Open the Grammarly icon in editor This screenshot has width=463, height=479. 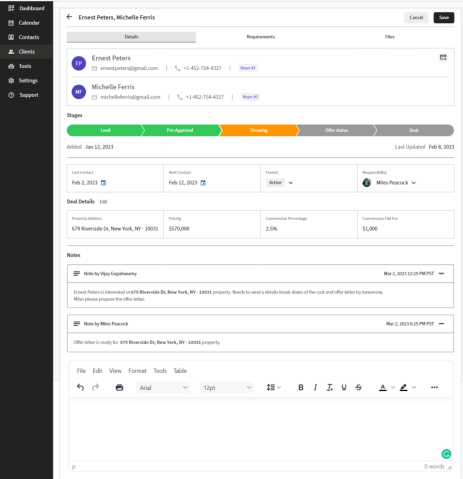click(x=446, y=454)
